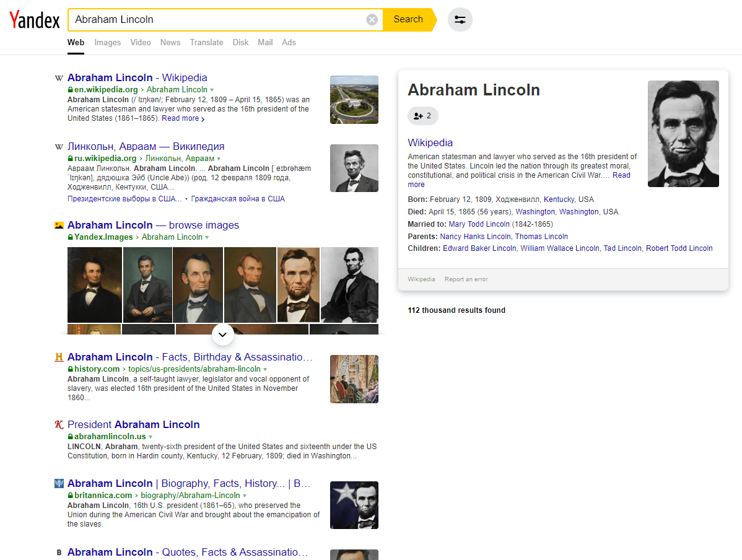Click the Wikipedia source link in panel footer
742x560 pixels.
click(x=421, y=279)
